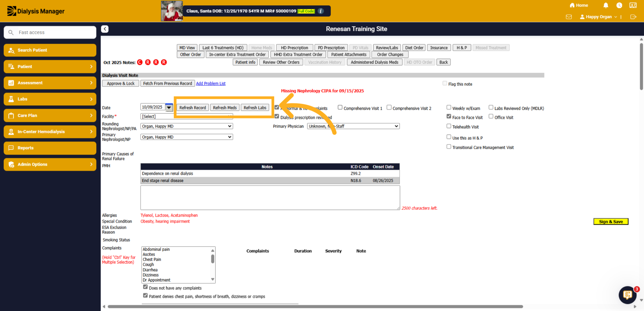The width and height of the screenshot is (644, 311).
Task: Toggle Does not have any complaints
Action: click(145, 287)
